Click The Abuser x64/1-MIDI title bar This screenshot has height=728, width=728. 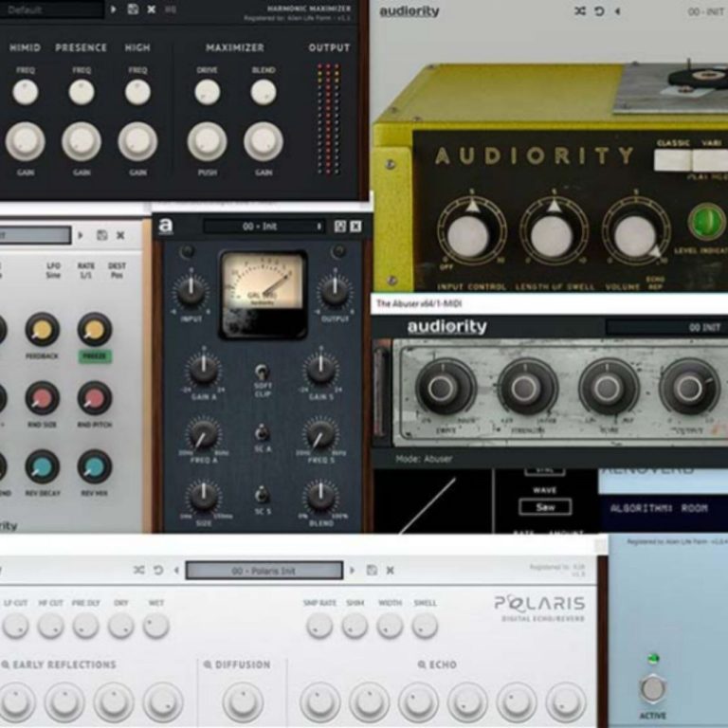pos(549,304)
